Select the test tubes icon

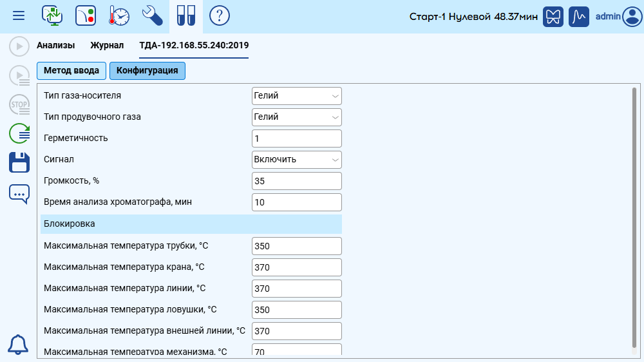tap(186, 15)
